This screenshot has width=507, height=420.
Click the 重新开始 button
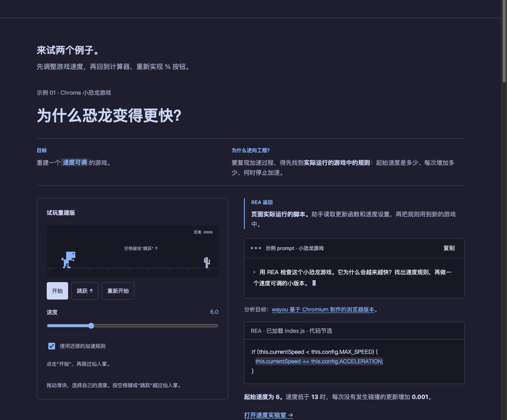tap(118, 291)
